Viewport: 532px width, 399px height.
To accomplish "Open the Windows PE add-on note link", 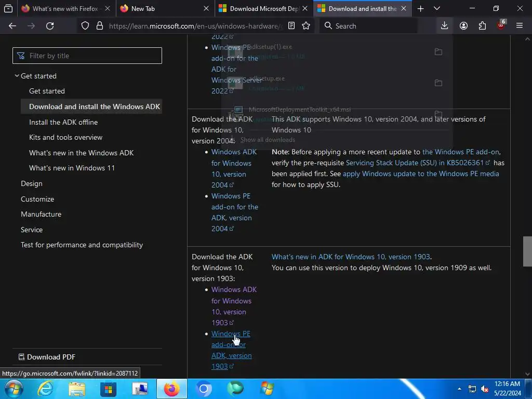I will (x=461, y=152).
